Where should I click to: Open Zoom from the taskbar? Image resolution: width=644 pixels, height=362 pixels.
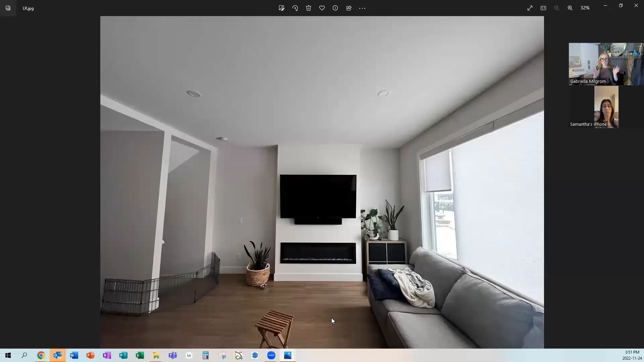pyautogui.click(x=271, y=355)
